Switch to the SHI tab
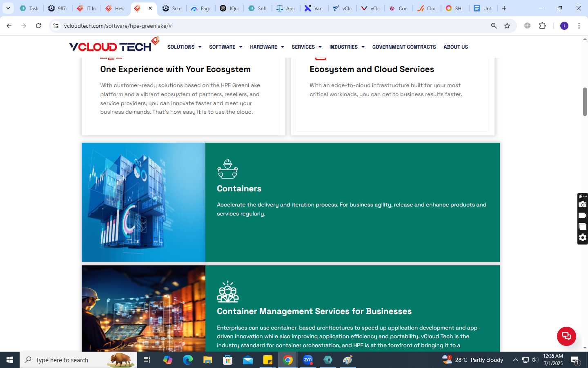The height and width of the screenshot is (368, 588). [454, 8]
